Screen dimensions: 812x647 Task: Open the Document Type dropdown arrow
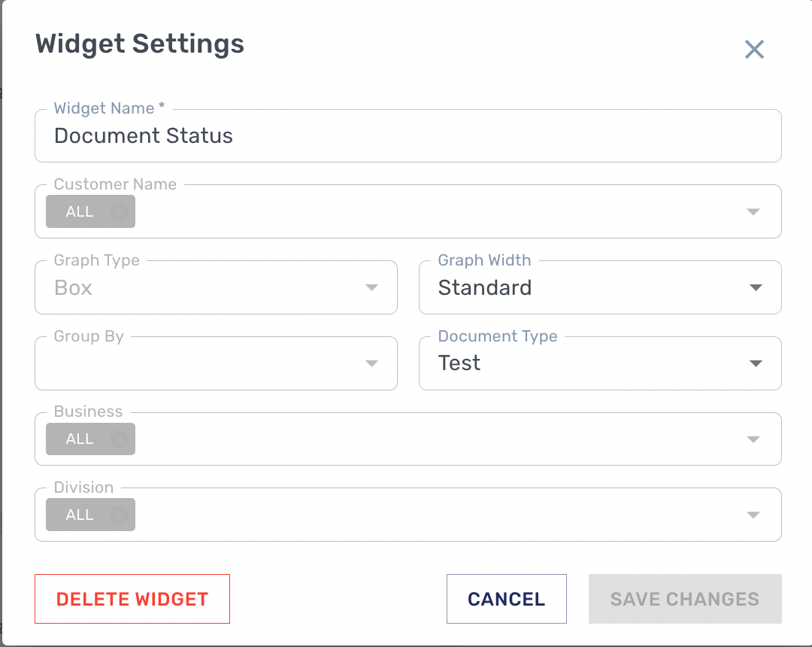pos(756,364)
